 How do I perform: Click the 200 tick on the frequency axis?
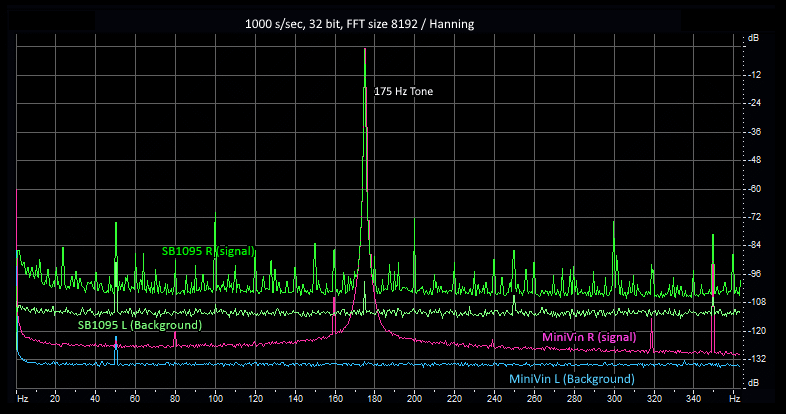pyautogui.click(x=414, y=398)
